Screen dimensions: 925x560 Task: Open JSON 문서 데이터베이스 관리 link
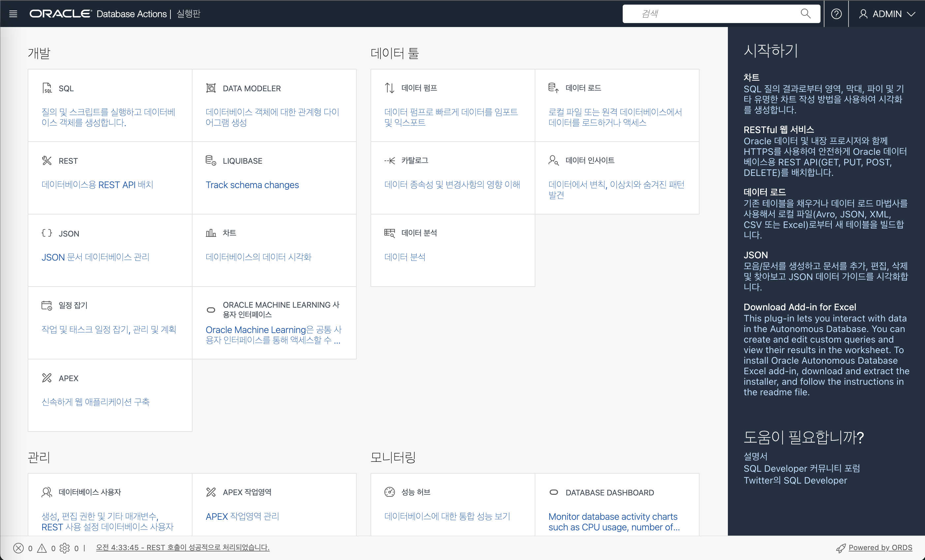(x=95, y=257)
